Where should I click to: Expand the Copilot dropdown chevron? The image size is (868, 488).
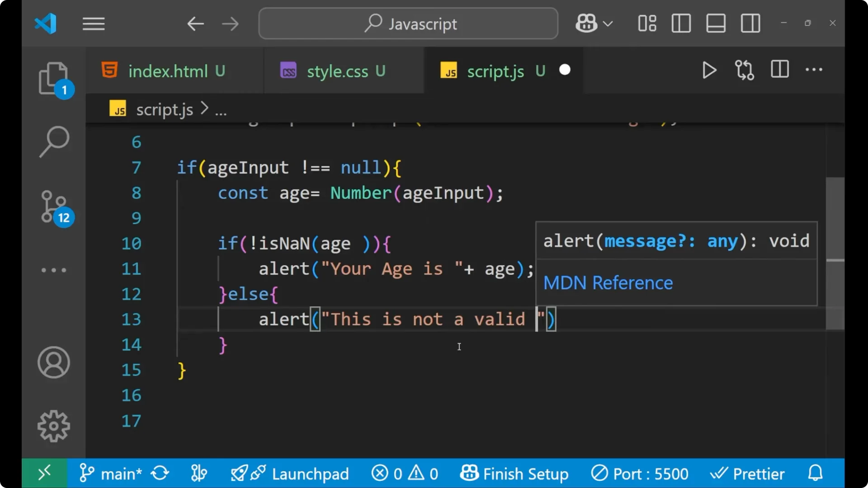click(x=608, y=23)
